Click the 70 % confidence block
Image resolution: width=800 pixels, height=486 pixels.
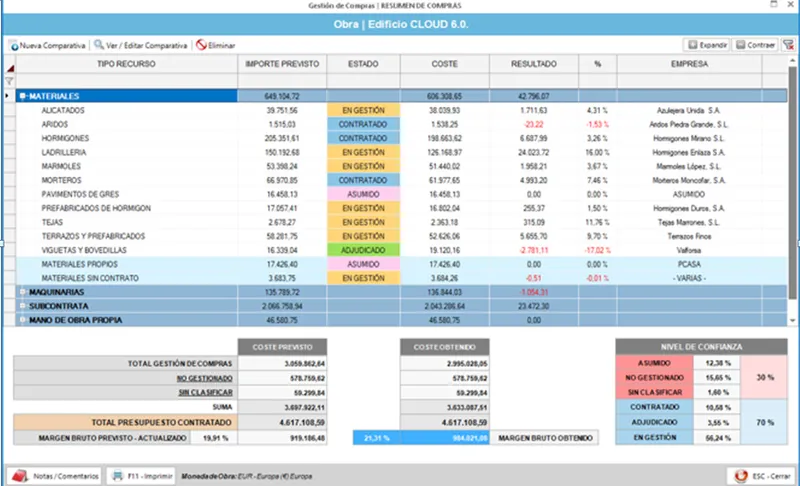click(764, 422)
